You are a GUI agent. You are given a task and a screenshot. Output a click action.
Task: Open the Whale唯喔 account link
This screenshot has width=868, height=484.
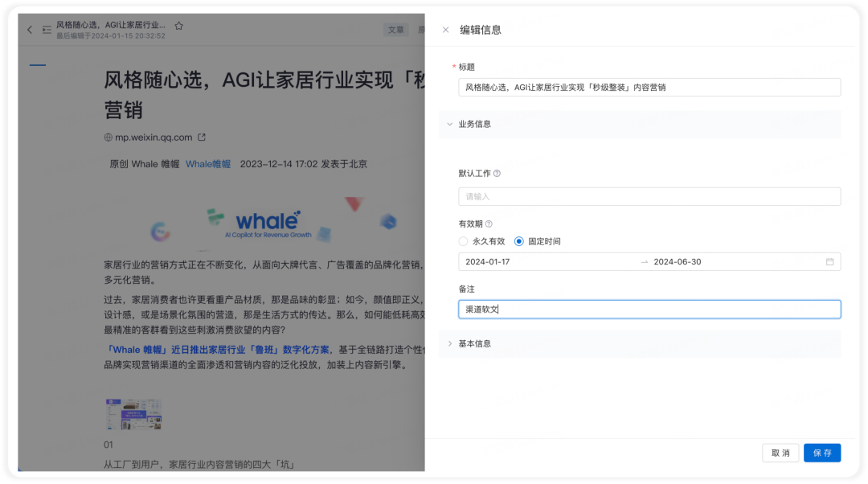208,164
